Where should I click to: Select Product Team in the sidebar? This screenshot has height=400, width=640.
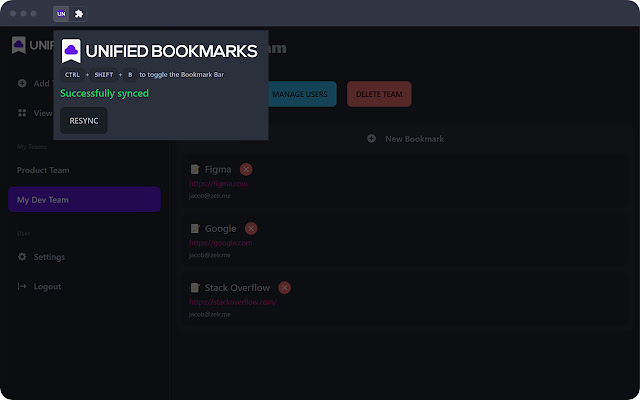pyautogui.click(x=43, y=170)
